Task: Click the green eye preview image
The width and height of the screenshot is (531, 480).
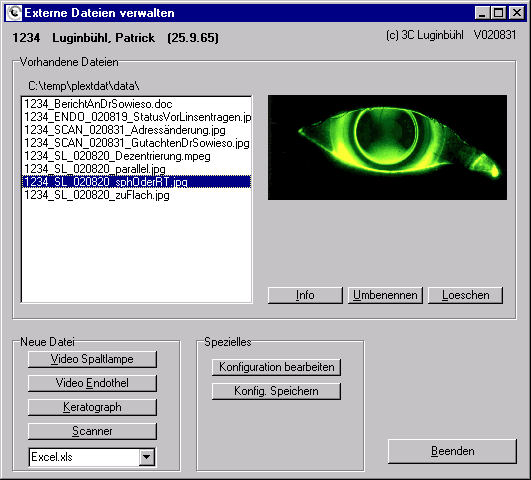Action: 387,147
